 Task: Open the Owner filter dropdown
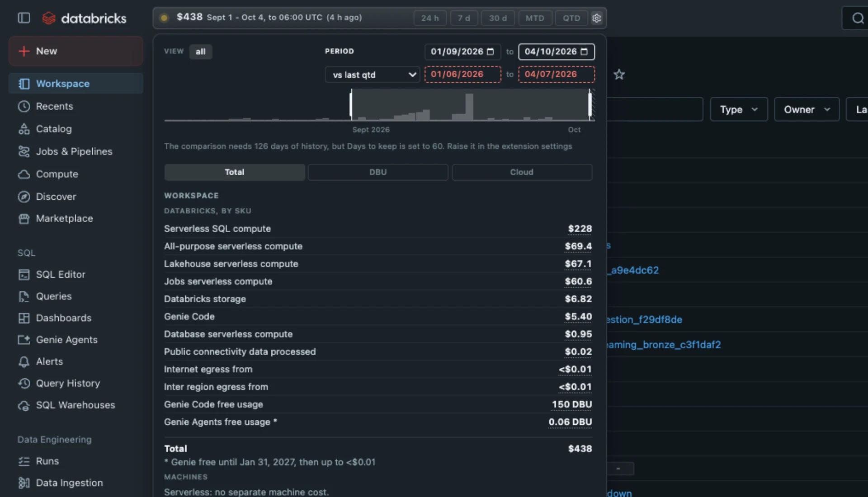pos(807,109)
